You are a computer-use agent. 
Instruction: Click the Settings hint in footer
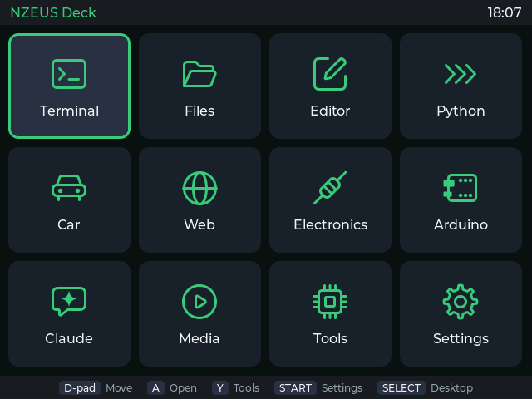pyautogui.click(x=342, y=388)
